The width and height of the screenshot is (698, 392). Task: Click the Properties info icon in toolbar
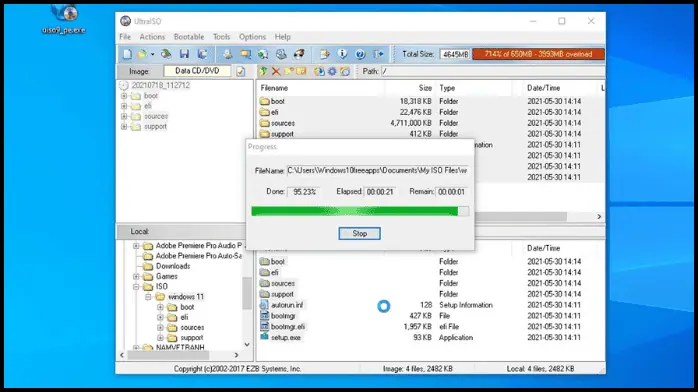point(342,54)
